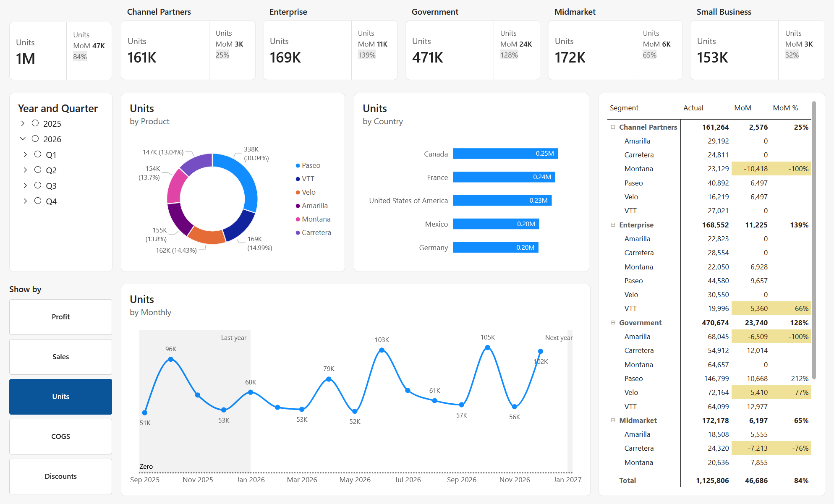The image size is (834, 504).
Task: Select the 2026 year radio button
Action: tap(35, 139)
